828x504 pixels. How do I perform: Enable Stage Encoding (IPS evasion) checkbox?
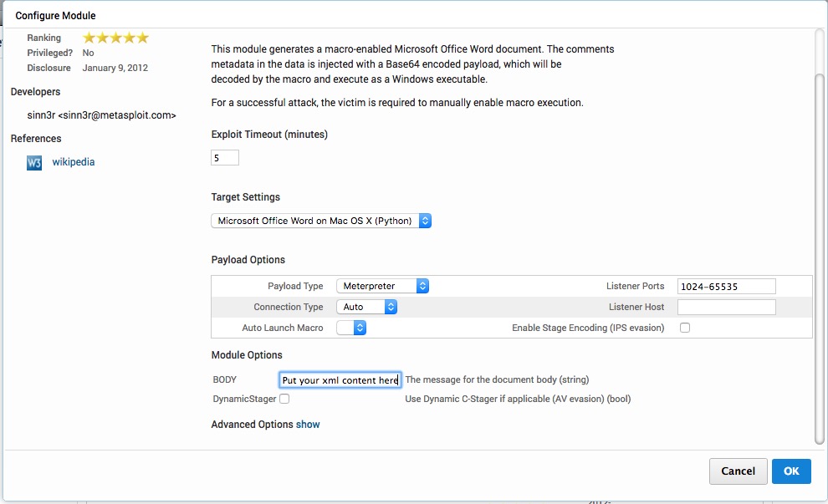[x=685, y=328]
